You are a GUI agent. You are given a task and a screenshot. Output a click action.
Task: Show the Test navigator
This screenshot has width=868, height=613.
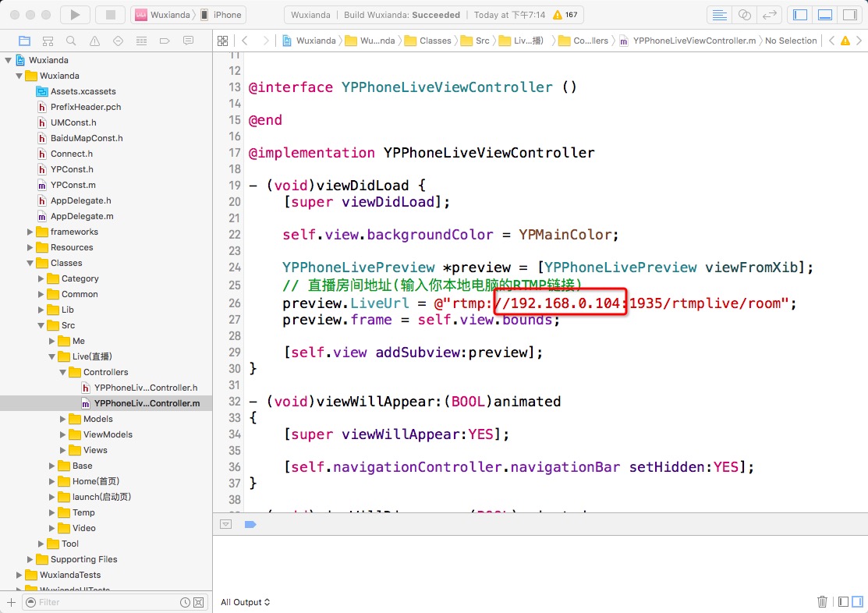(118, 41)
